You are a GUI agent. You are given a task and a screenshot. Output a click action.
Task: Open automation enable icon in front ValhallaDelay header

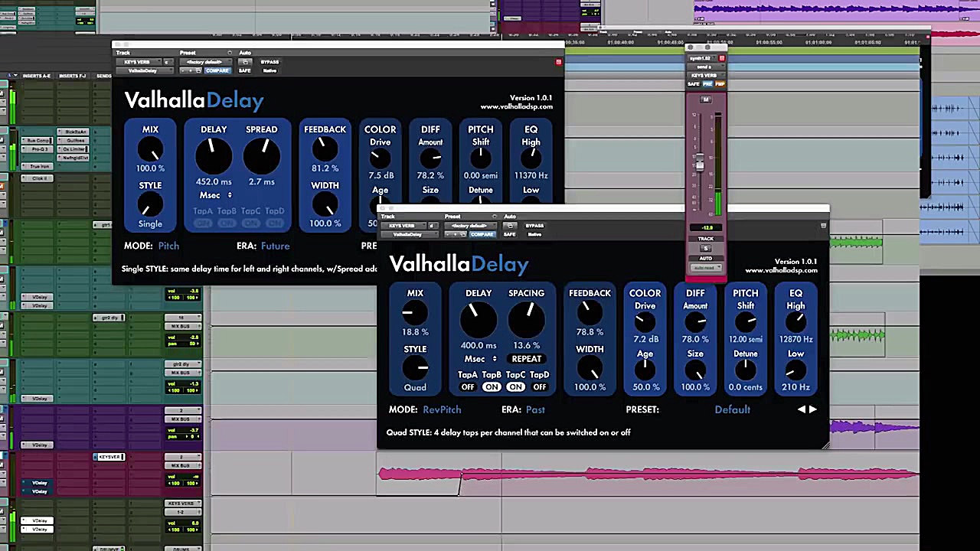[510, 226]
